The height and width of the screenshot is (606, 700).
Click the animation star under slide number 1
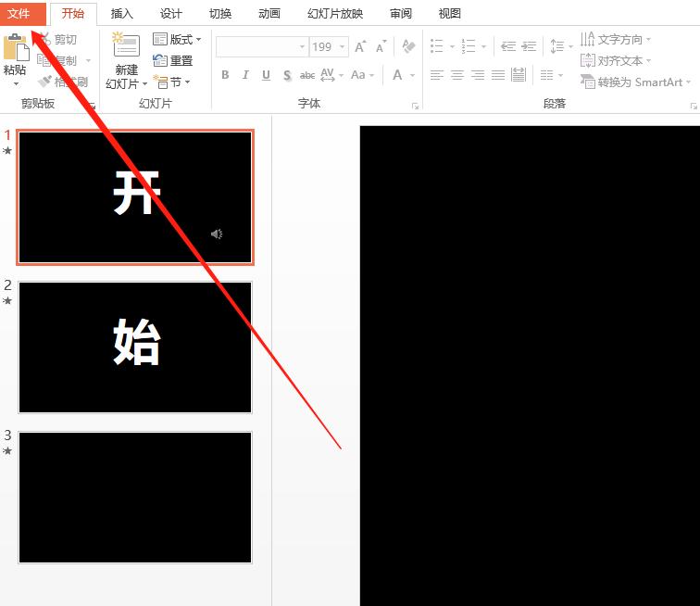click(7, 151)
